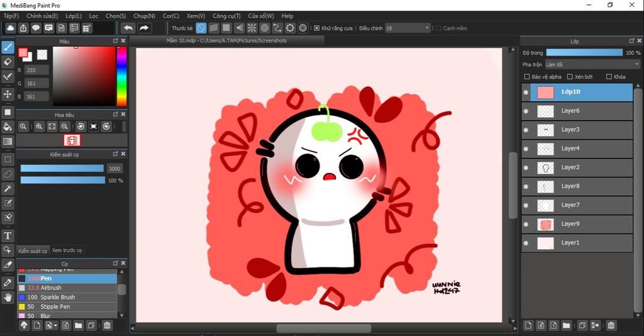Open the Lọc menu
This screenshot has height=336, width=644.
(x=94, y=16)
